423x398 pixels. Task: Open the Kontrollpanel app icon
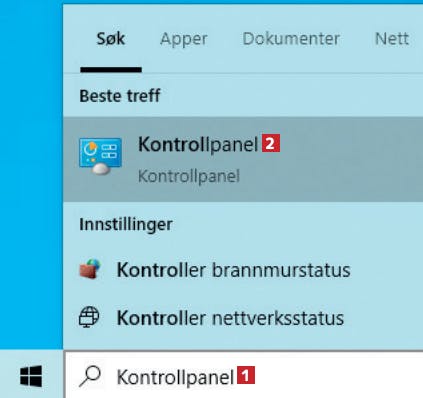100,157
